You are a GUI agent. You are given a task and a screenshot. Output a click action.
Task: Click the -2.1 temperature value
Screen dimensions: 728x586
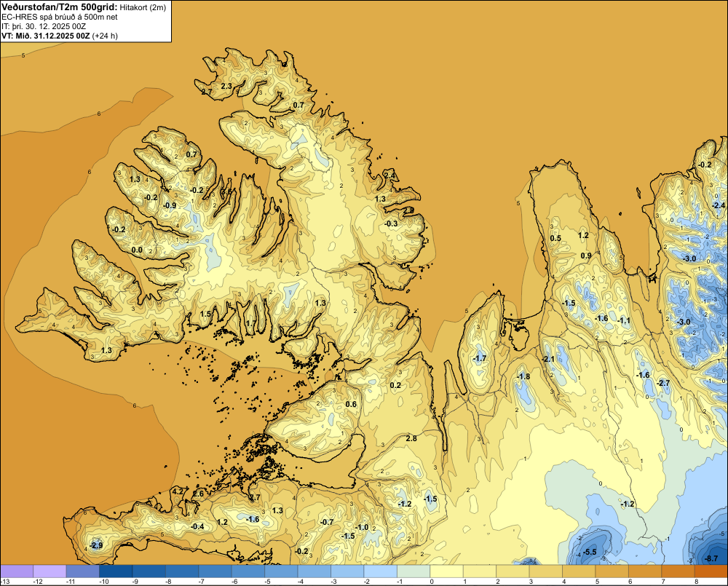coord(549,360)
